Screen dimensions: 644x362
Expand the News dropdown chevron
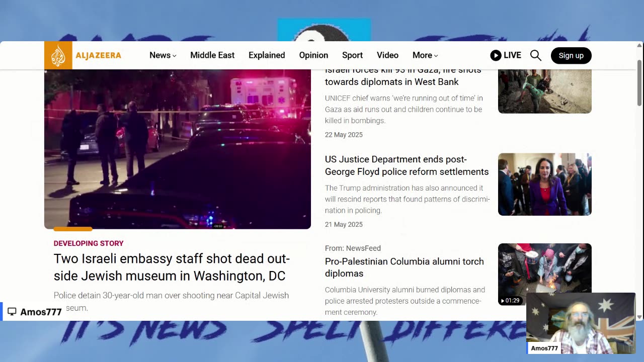[175, 56]
